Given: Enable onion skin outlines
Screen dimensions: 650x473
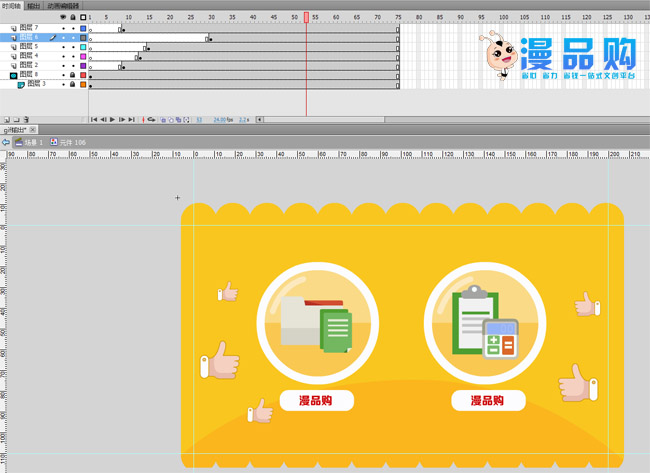Looking at the screenshot, I should 170,119.
